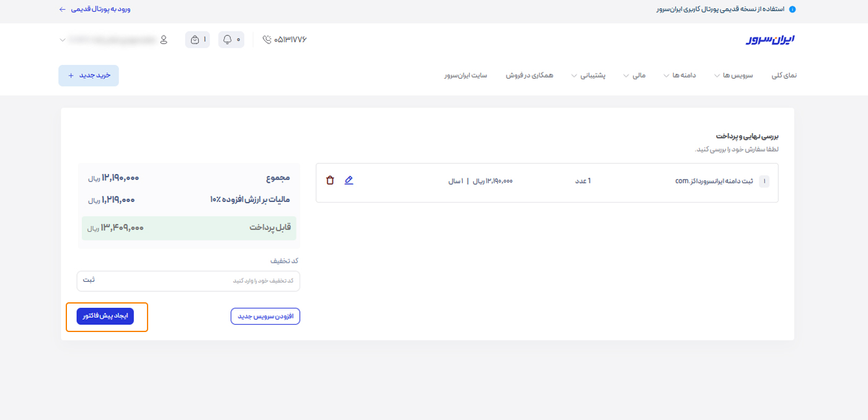
Task: Click the خرید جدید button
Action: coord(88,75)
